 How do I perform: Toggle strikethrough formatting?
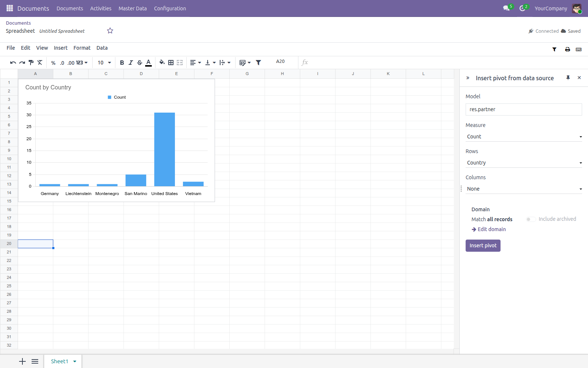click(140, 63)
